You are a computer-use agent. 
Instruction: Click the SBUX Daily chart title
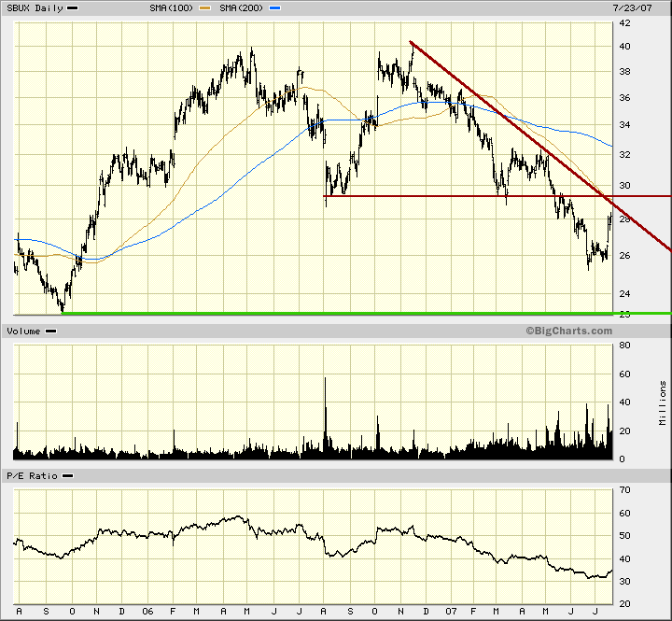tap(35, 8)
